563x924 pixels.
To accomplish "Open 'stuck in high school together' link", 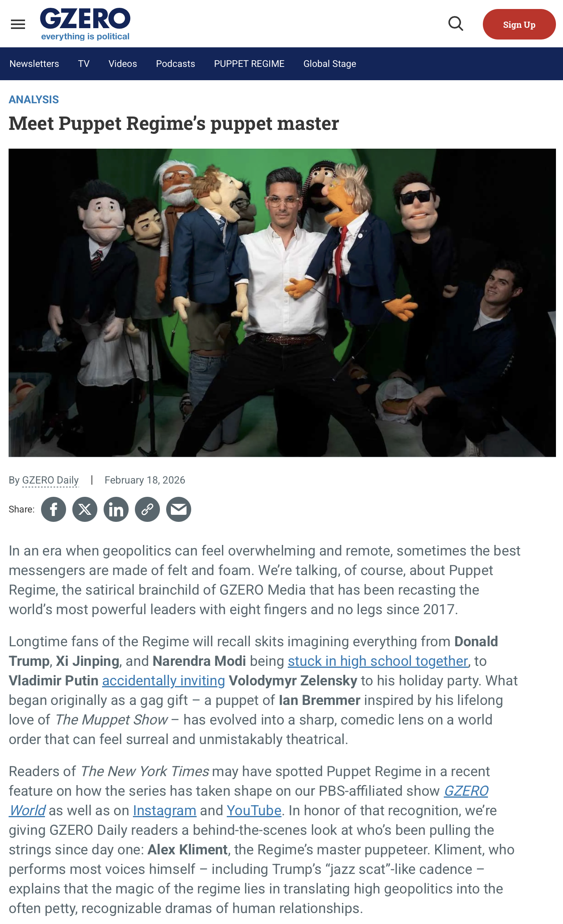I will click(378, 661).
